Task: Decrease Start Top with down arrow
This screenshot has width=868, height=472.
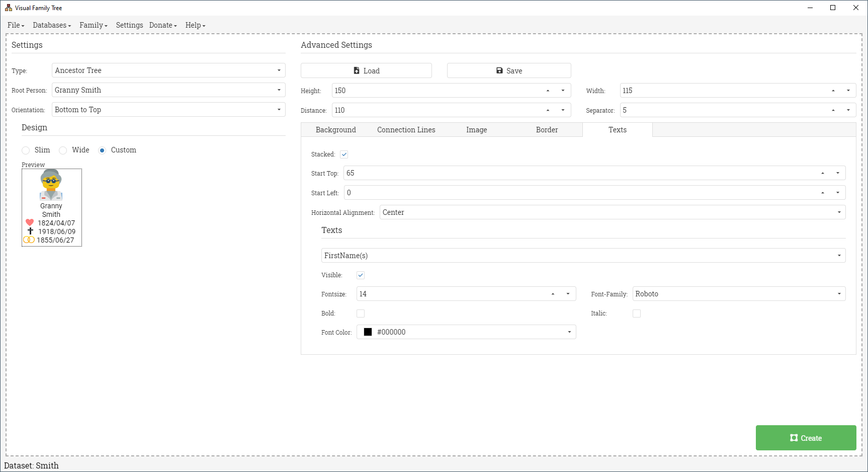Action: tap(838, 173)
